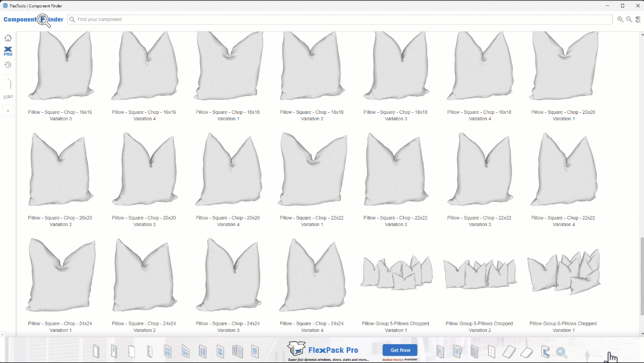Image resolution: width=644 pixels, height=363 pixels.
Task: Select Pillow Square Chop 18x18 Variation 2
Action: click(x=312, y=66)
